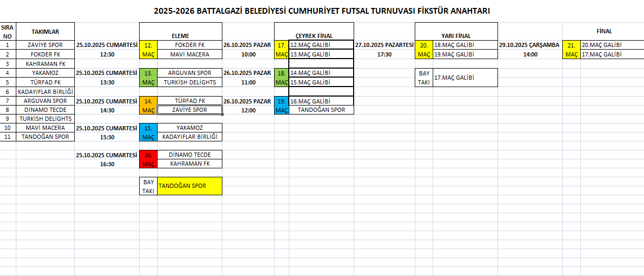Select the orange 14. MAÇ cell
The height and width of the screenshot is (276, 644).
pyautogui.click(x=148, y=105)
